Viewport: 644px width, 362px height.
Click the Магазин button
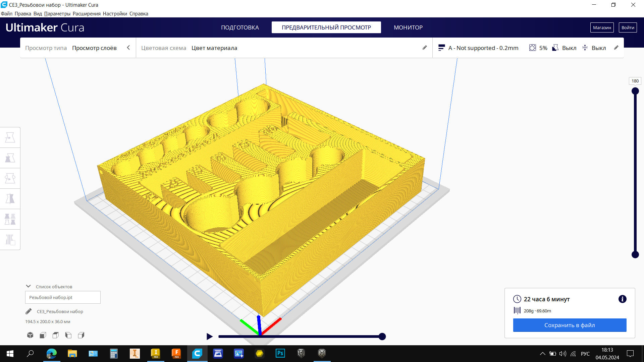click(x=602, y=27)
